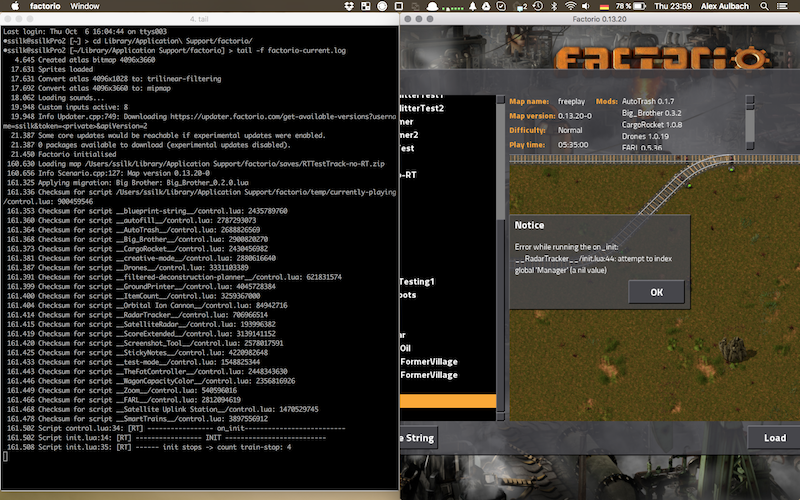Select the save ending in oots
Screen dimensions: 800x500
click(x=408, y=295)
